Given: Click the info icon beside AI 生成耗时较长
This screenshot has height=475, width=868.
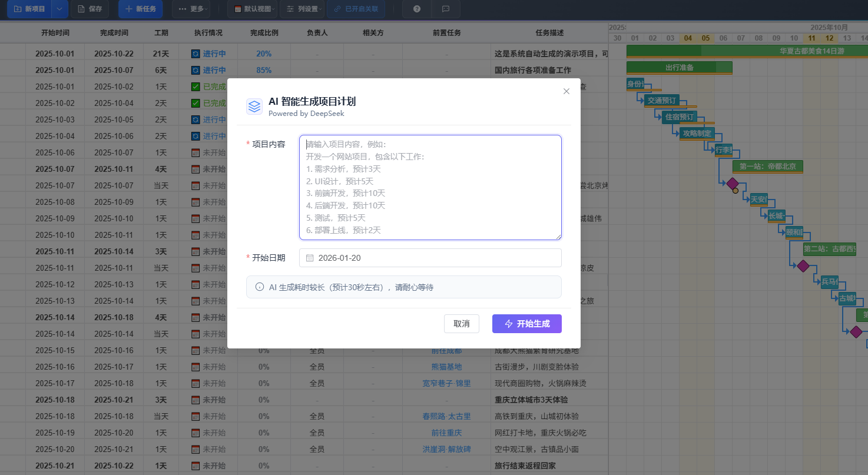Looking at the screenshot, I should [260, 287].
